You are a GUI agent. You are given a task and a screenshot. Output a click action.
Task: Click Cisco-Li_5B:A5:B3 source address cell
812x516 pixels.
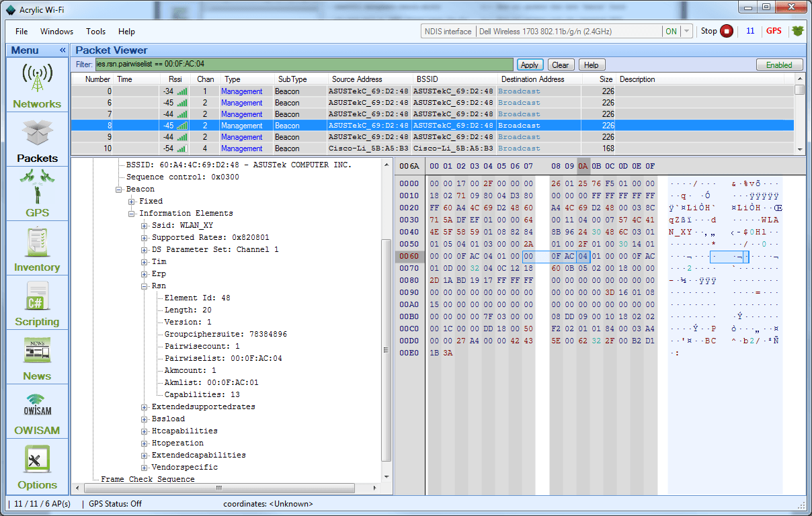(368, 148)
